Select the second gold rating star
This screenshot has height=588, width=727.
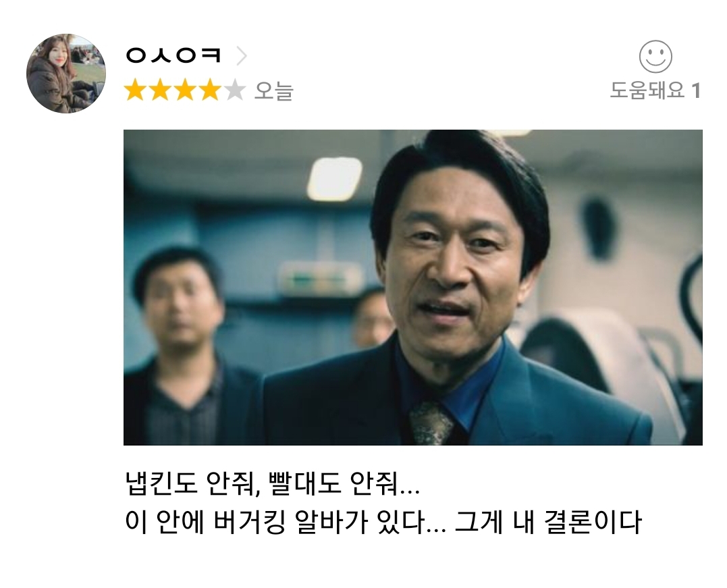[x=161, y=90]
